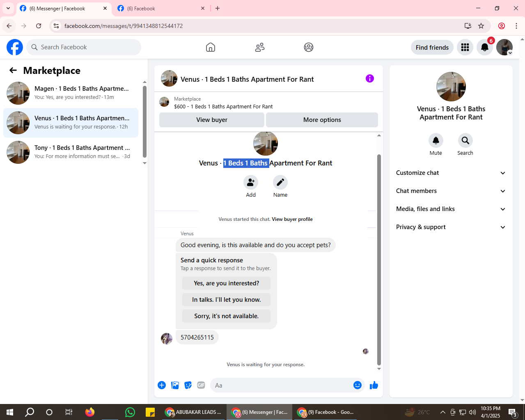Viewport: 525px width, 420px height.
Task: Open ABUBAKAR LEADS Chrome window in taskbar
Action: coord(193,412)
